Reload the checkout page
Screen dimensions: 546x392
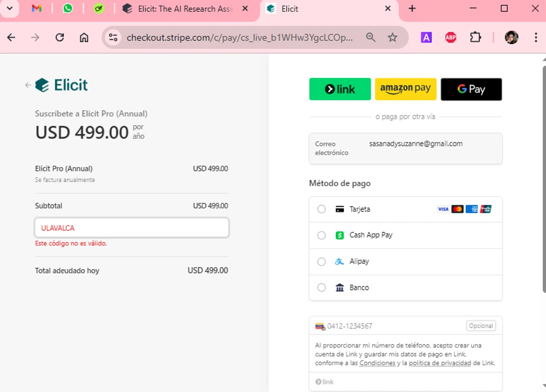(x=60, y=37)
